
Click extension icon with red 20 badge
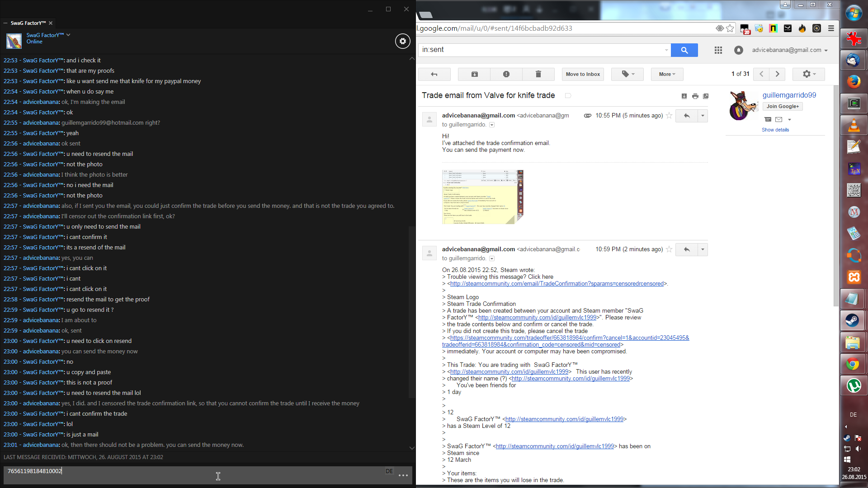(745, 29)
